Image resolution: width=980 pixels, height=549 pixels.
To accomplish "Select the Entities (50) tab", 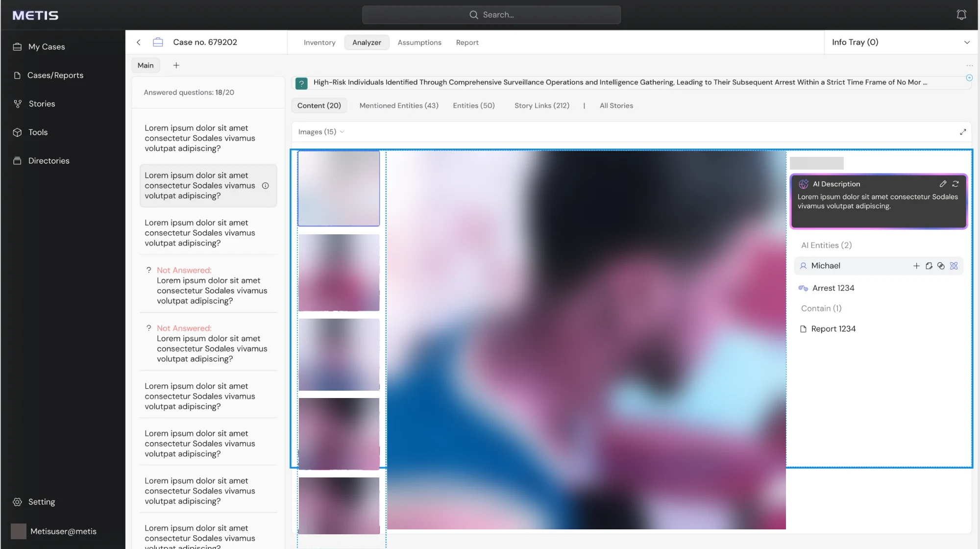I will click(473, 105).
